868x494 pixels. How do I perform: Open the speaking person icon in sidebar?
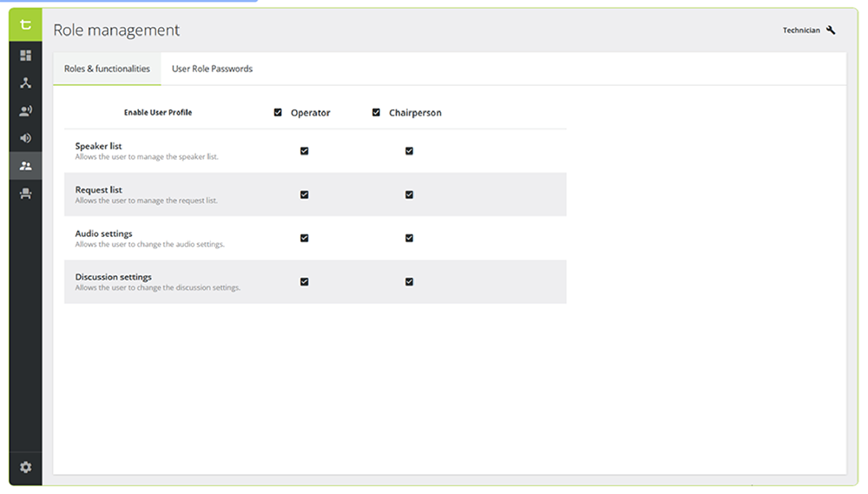pyautogui.click(x=26, y=111)
